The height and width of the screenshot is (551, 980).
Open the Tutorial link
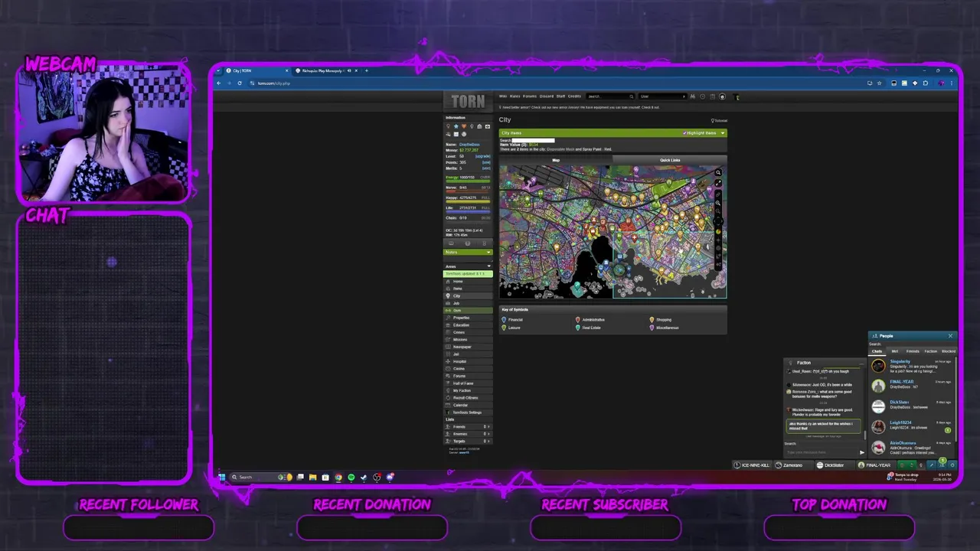719,120
